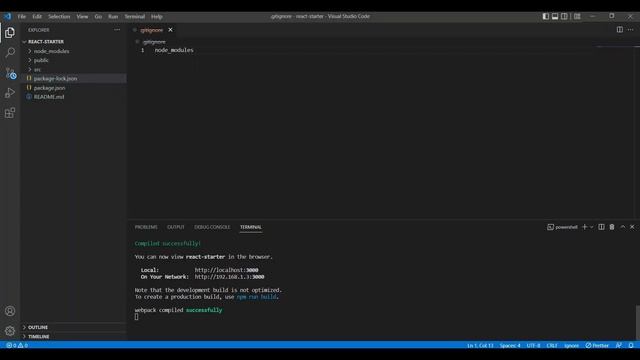Change the Ignore language mode in status bar

tap(571, 345)
